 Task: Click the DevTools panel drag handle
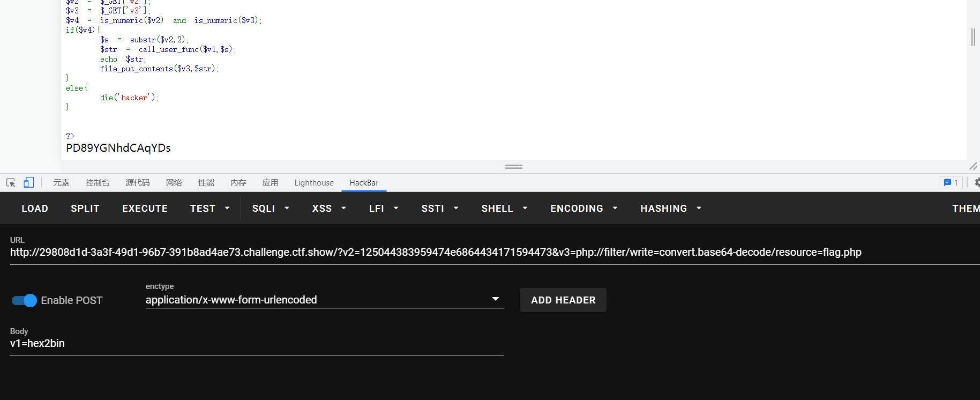click(514, 167)
